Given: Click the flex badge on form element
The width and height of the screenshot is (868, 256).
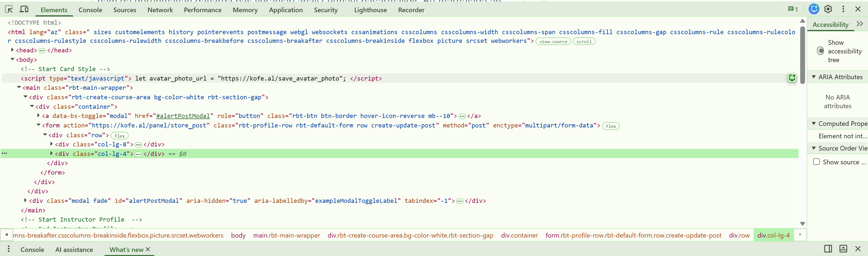Looking at the screenshot, I should click(611, 126).
